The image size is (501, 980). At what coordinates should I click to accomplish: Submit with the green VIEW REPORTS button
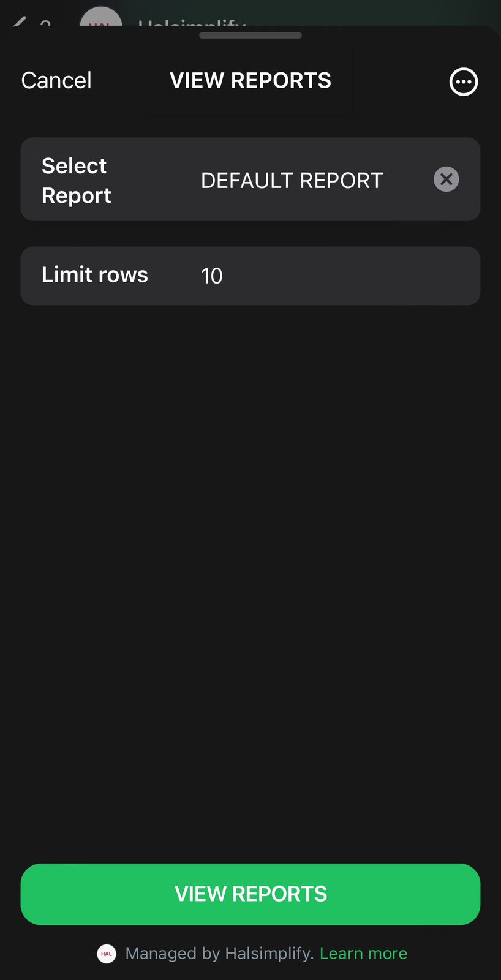tap(250, 894)
